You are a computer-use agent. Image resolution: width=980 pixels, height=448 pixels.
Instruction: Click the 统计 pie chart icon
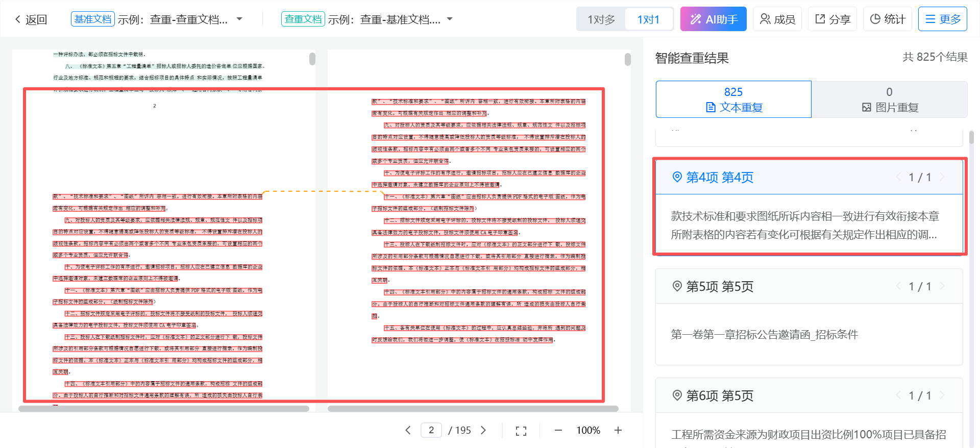pos(875,19)
